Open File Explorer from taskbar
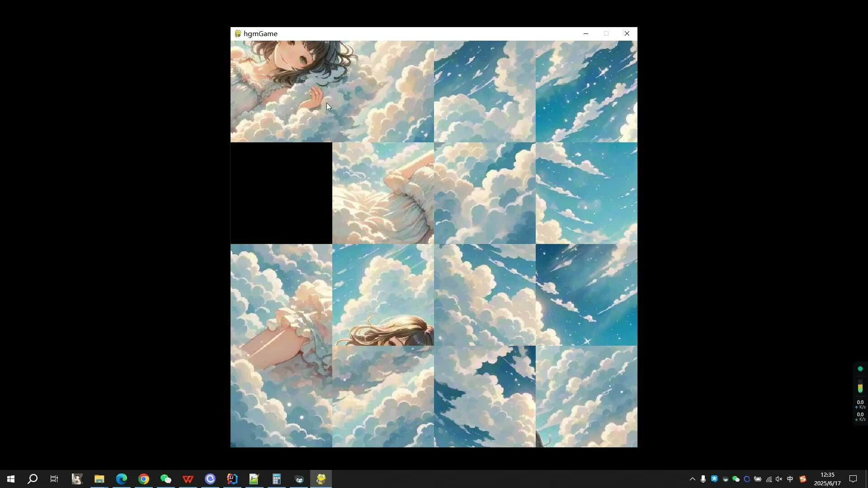This screenshot has height=488, width=868. pyautogui.click(x=99, y=479)
